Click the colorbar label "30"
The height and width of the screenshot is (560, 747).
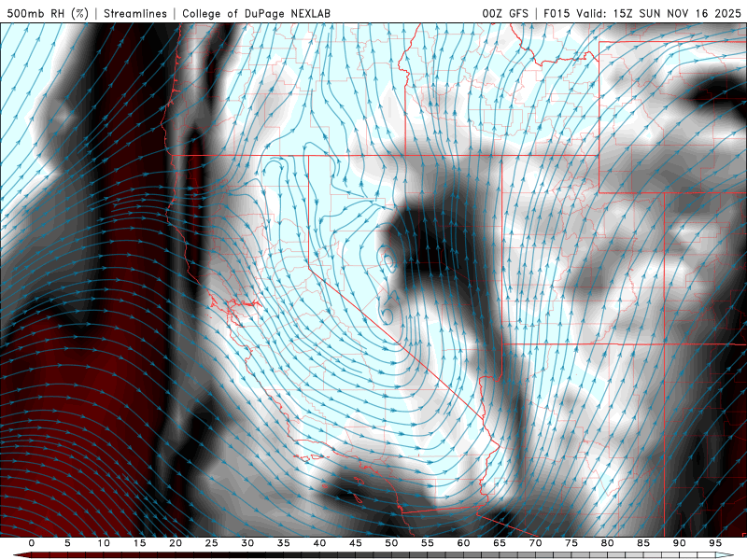pyautogui.click(x=247, y=543)
